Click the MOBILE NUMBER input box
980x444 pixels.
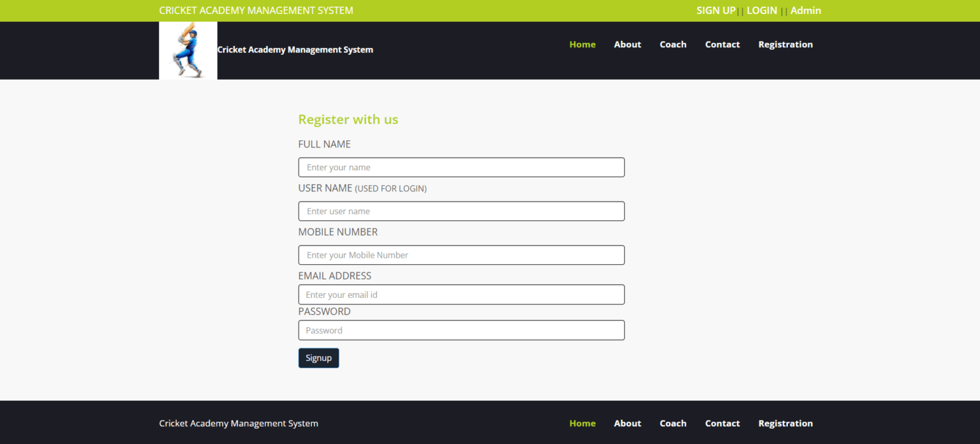pyautogui.click(x=461, y=255)
